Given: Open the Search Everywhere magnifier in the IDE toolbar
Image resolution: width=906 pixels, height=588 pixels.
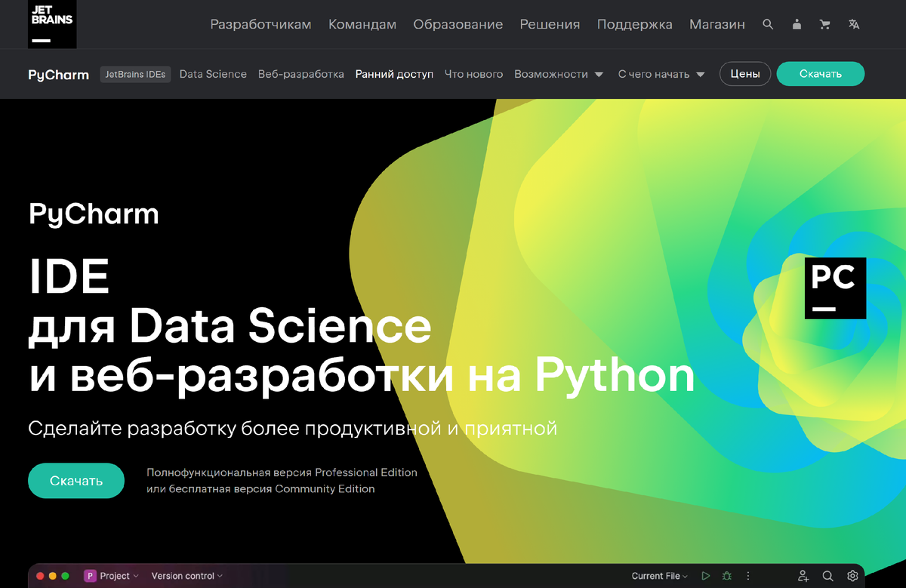Looking at the screenshot, I should point(828,575).
